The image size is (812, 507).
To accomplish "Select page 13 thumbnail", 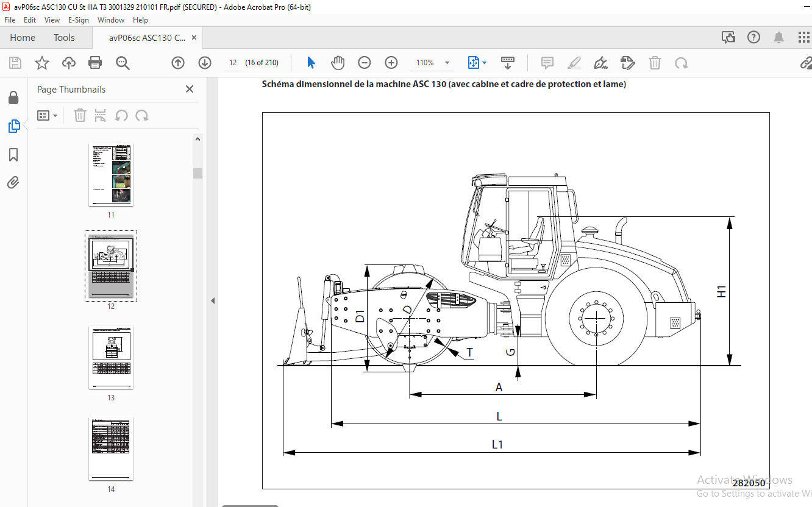I will (111, 358).
